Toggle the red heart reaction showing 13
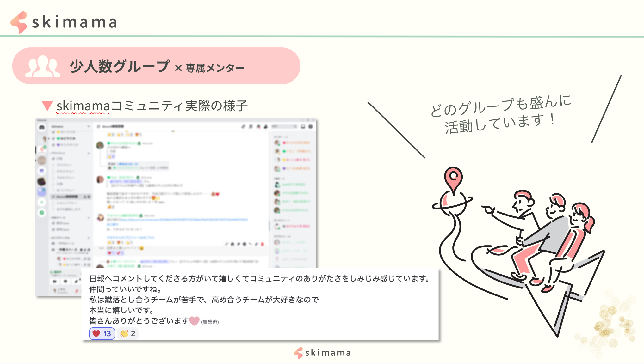Screen dimensions: 644x364 (x=102, y=334)
